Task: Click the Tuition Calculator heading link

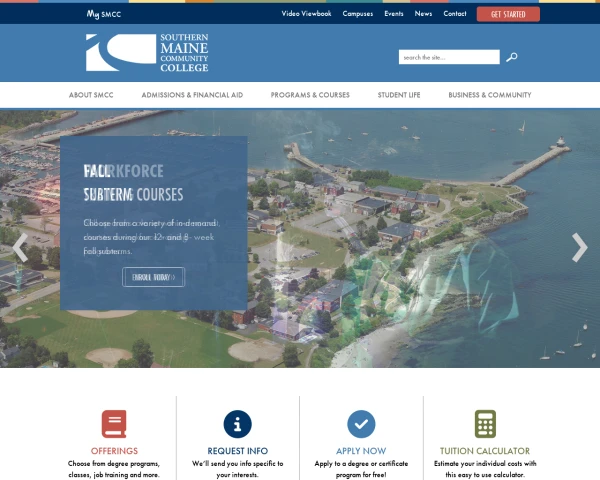Action: click(485, 451)
